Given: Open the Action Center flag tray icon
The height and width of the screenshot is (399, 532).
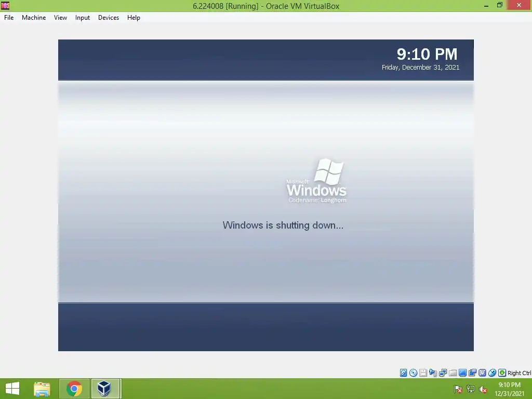Looking at the screenshot, I should click(458, 389).
